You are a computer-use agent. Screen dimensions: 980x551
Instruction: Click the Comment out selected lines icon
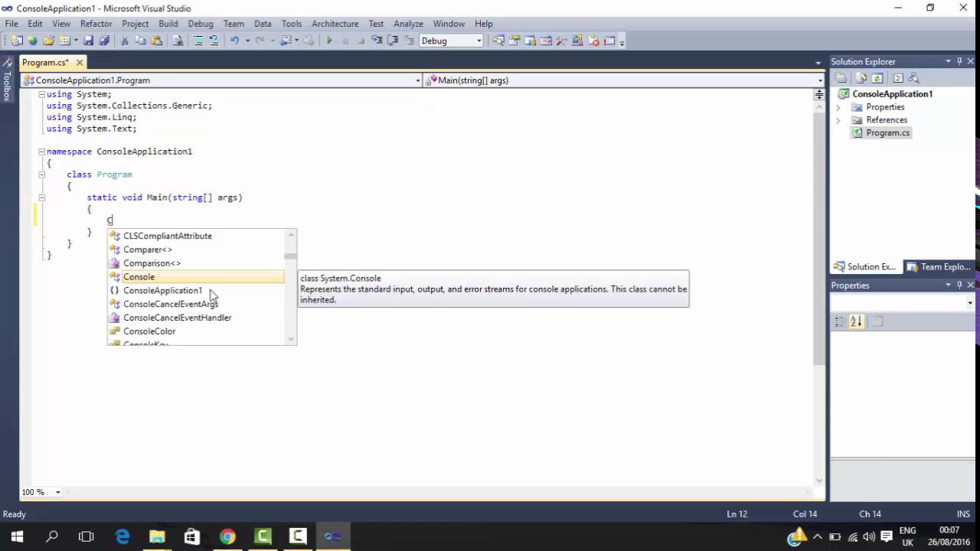pos(198,41)
